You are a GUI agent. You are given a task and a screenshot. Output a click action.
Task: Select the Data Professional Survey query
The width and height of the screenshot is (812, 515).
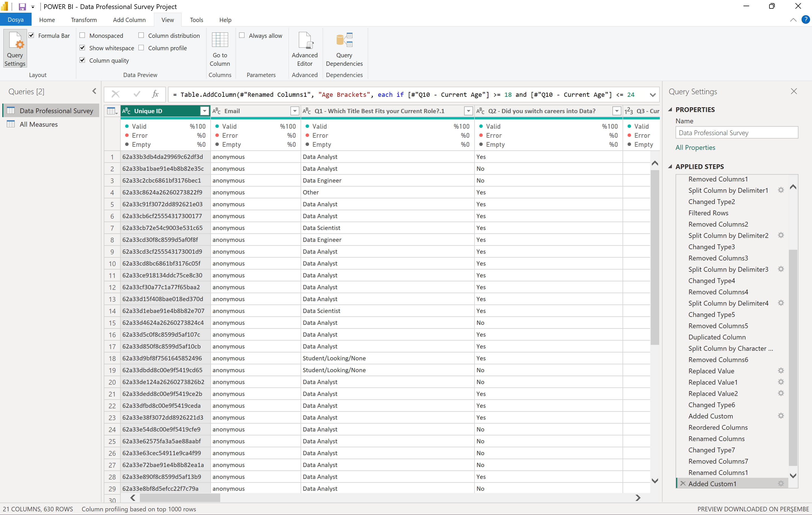pyautogui.click(x=50, y=111)
